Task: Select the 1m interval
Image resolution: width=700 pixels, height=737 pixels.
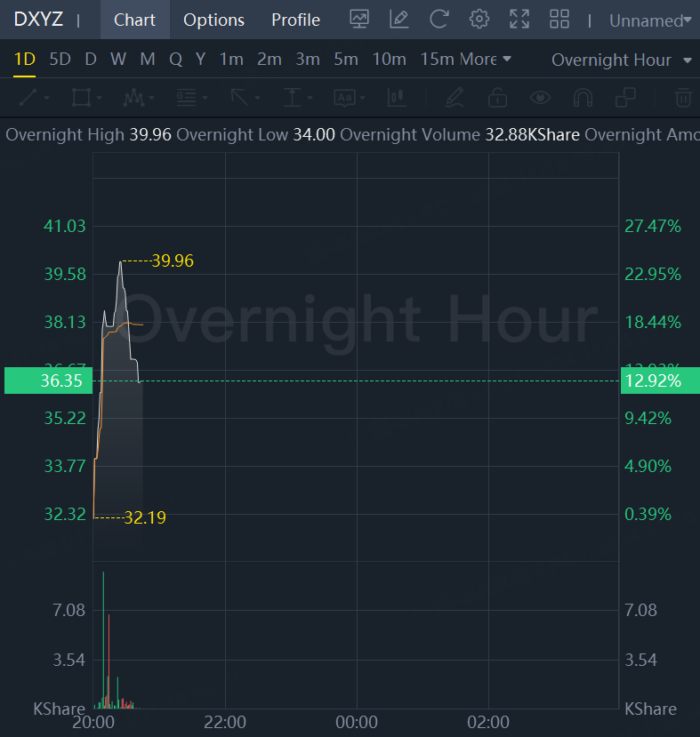Action: [x=231, y=60]
